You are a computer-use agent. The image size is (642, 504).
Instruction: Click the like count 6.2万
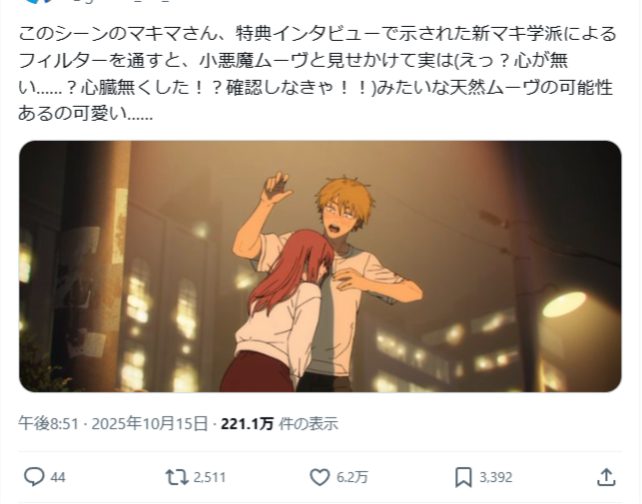352,477
